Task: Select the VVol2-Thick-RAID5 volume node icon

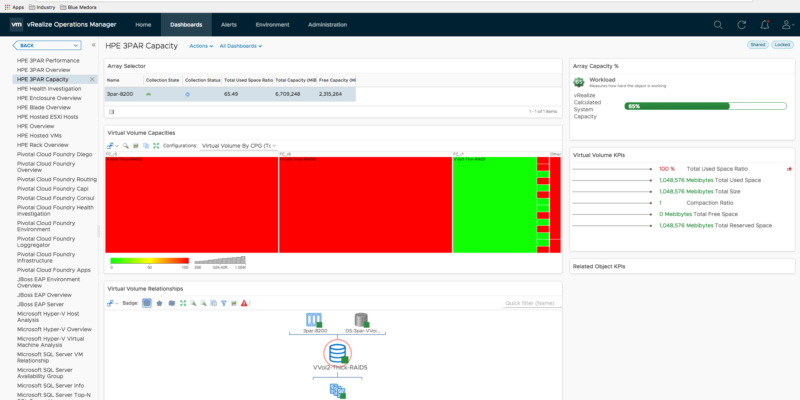Action: pos(337,353)
